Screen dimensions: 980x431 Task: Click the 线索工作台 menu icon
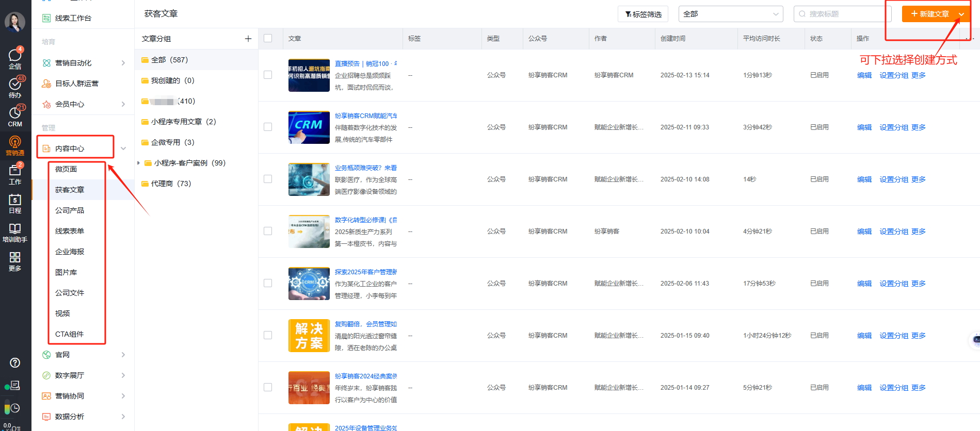[x=46, y=18]
